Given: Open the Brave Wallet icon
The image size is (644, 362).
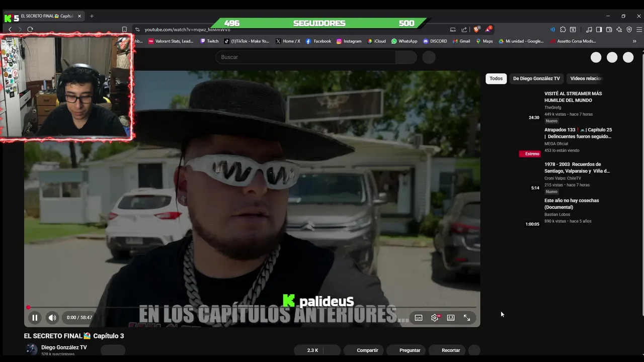Looking at the screenshot, I should [609, 30].
